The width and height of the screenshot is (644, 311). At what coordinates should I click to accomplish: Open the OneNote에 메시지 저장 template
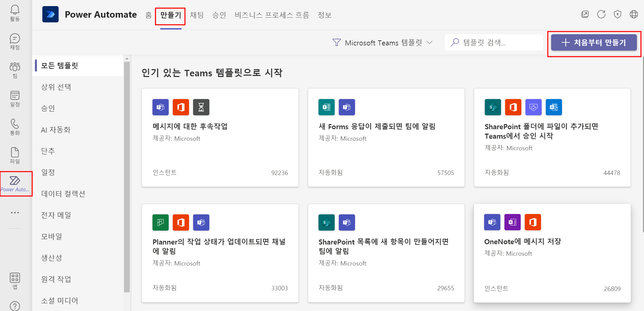click(x=552, y=253)
